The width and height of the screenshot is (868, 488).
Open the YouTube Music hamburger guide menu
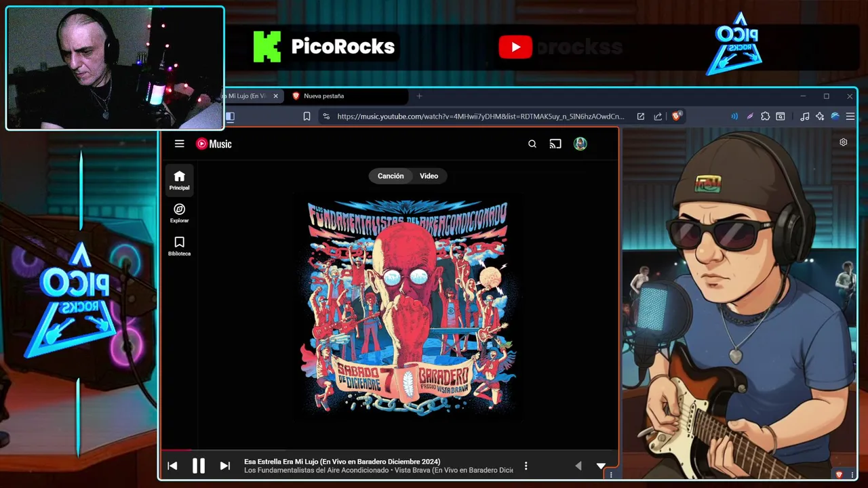pos(179,144)
